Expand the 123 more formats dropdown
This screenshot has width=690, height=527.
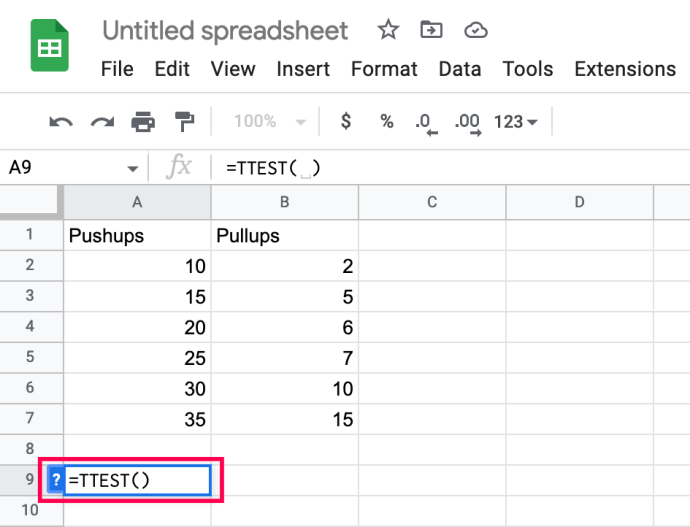click(516, 122)
